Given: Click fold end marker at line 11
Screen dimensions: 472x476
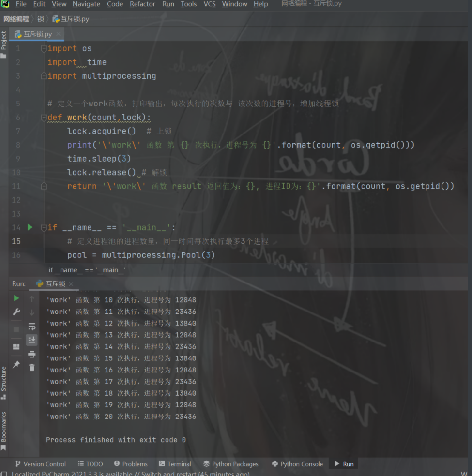Looking at the screenshot, I should (x=44, y=186).
